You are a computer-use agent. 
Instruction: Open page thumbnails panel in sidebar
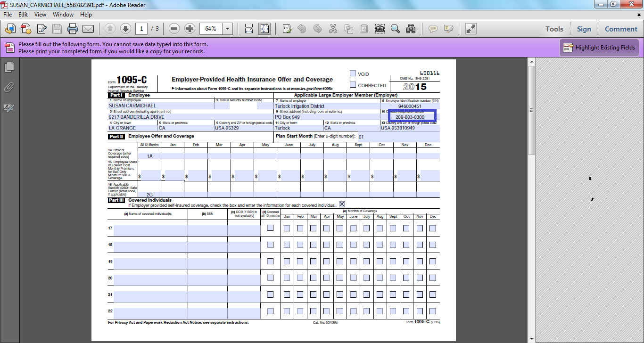8,67
